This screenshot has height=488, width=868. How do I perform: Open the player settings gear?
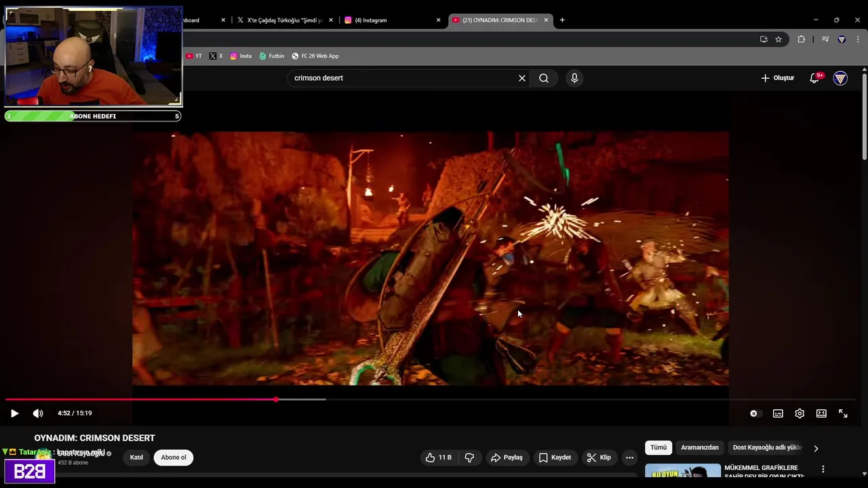pyautogui.click(x=800, y=413)
